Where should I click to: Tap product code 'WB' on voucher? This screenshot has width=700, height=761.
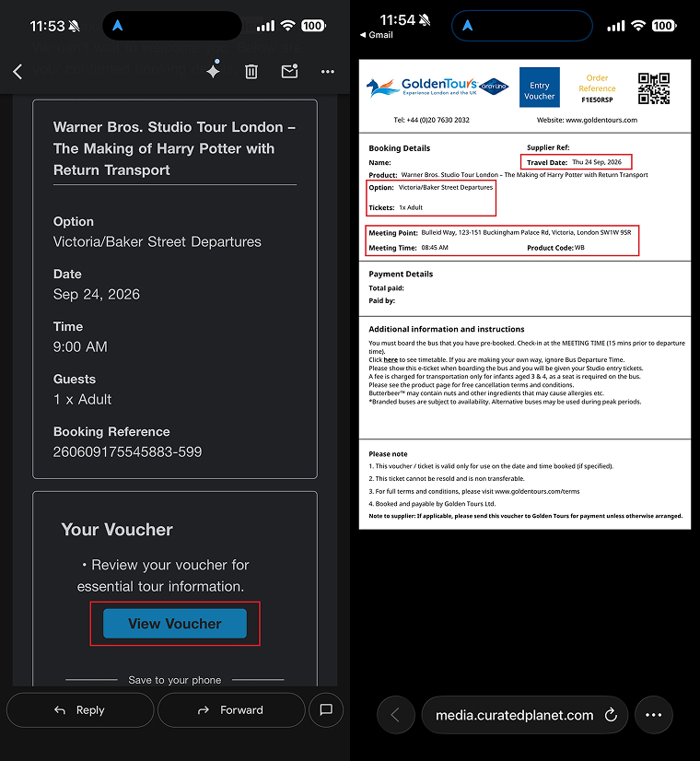pyautogui.click(x=579, y=248)
